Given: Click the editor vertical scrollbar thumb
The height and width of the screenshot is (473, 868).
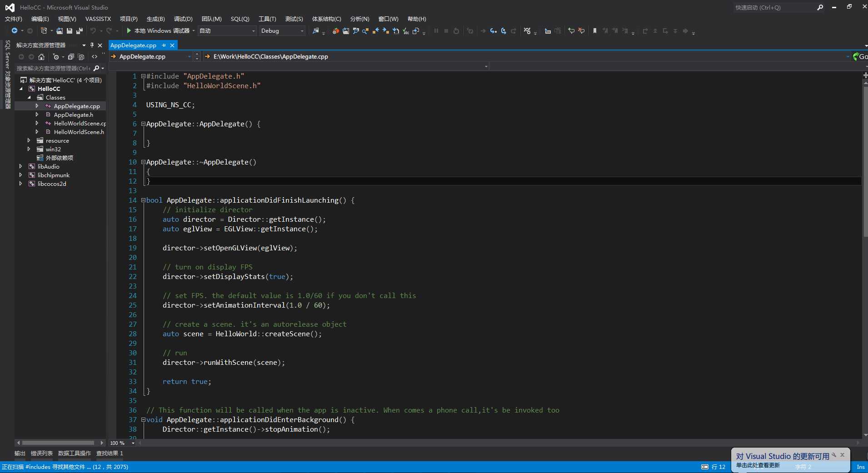Looking at the screenshot, I should pyautogui.click(x=865, y=161).
